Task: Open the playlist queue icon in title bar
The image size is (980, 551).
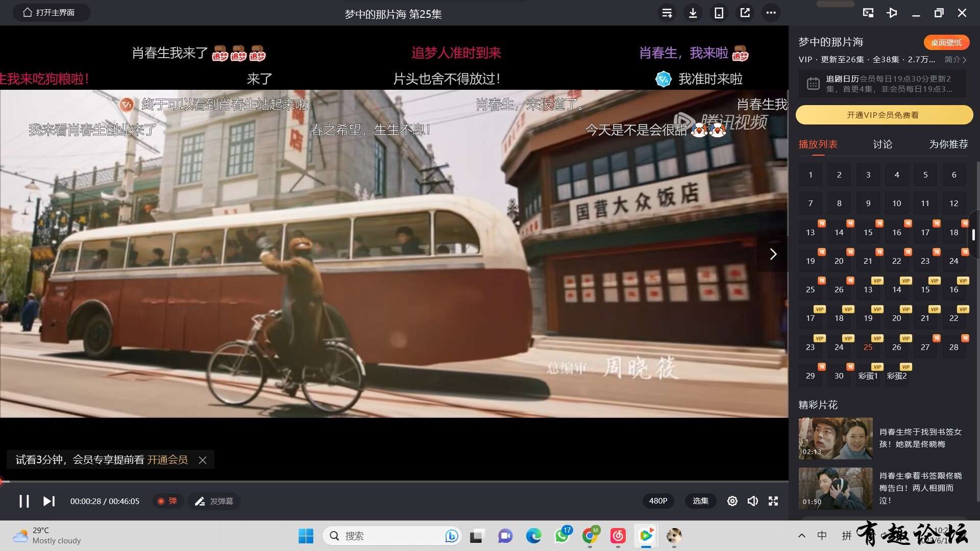Action: coord(667,13)
